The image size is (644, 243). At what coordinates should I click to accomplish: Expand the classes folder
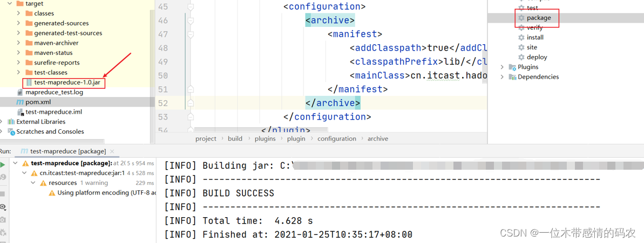point(18,13)
